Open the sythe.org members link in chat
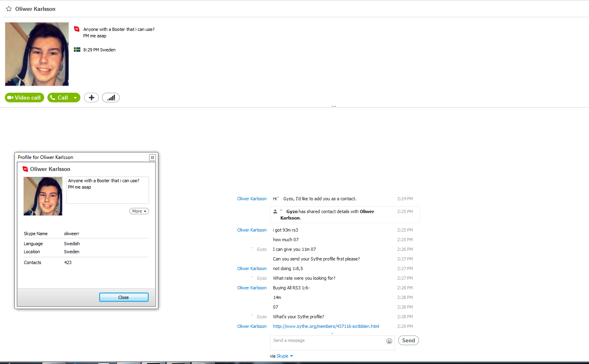 coord(326,326)
